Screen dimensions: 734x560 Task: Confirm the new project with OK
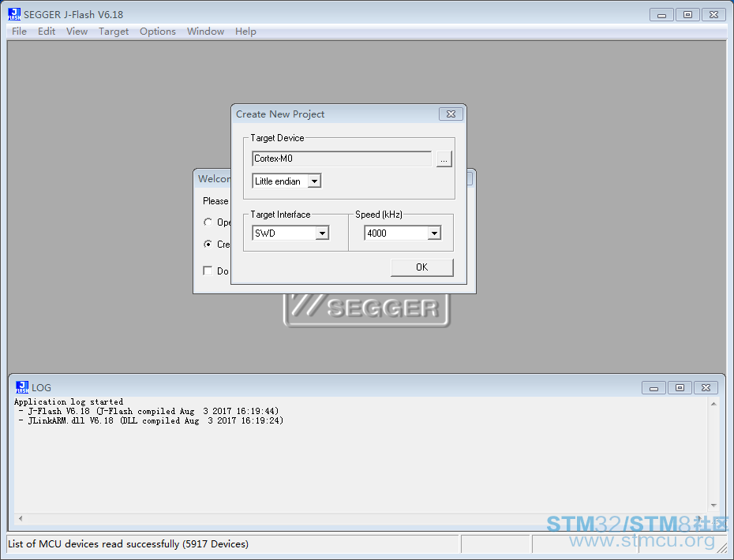(421, 267)
